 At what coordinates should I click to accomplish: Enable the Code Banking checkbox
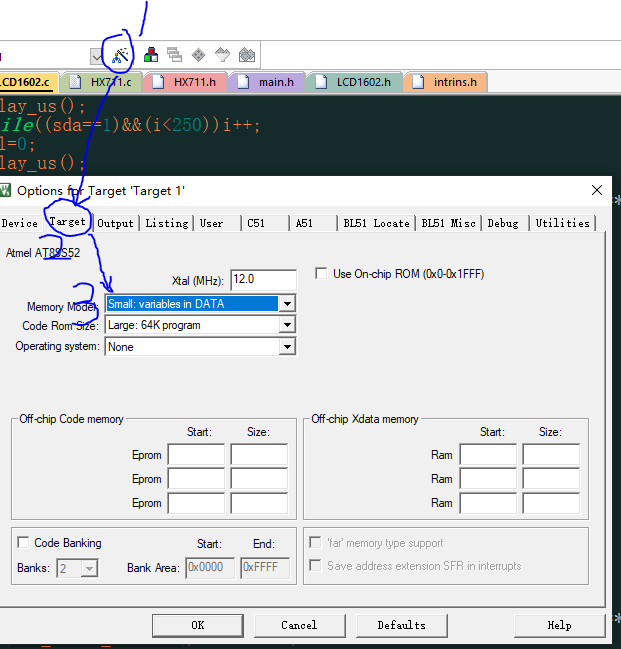23,542
